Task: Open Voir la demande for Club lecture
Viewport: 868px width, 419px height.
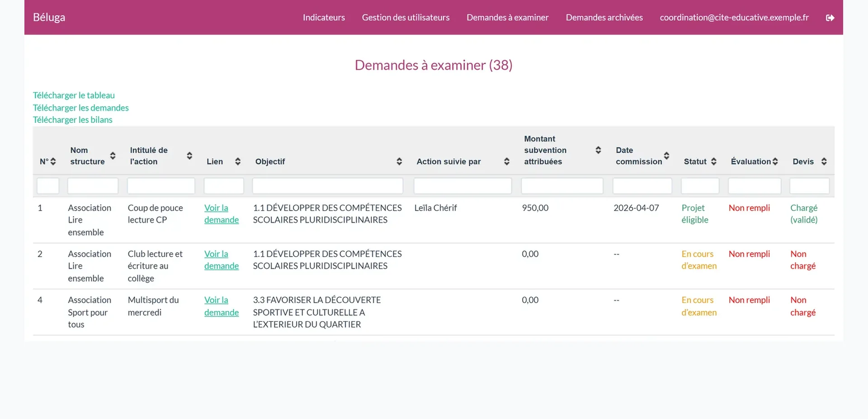Action: point(222,260)
